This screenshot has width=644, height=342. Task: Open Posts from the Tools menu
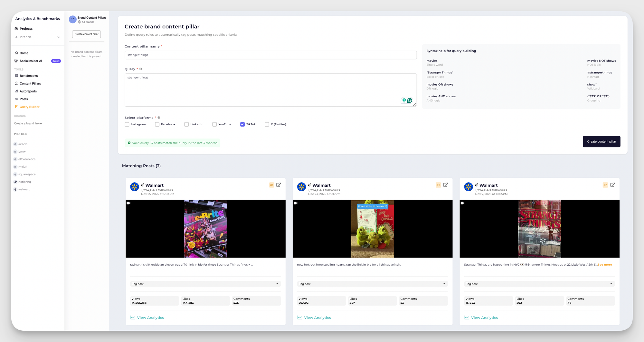24,99
